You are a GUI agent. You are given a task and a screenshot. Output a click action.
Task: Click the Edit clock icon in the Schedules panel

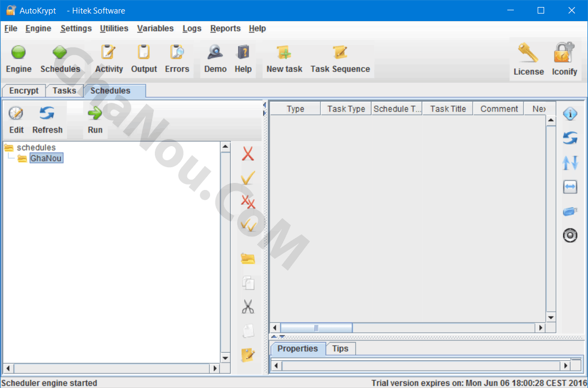point(16,113)
